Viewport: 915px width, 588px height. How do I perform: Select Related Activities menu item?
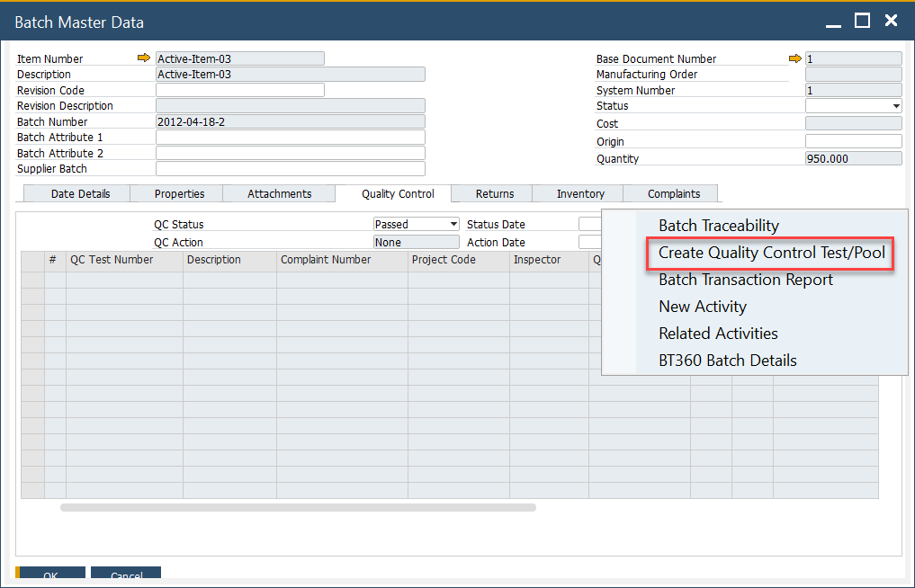click(x=718, y=334)
